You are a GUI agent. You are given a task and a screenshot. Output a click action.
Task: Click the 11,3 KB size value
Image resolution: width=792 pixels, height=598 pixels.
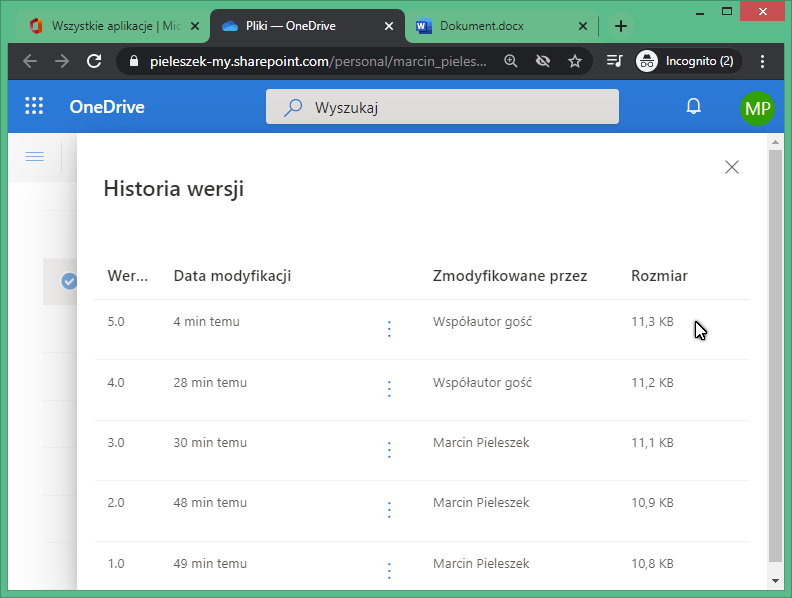point(652,322)
